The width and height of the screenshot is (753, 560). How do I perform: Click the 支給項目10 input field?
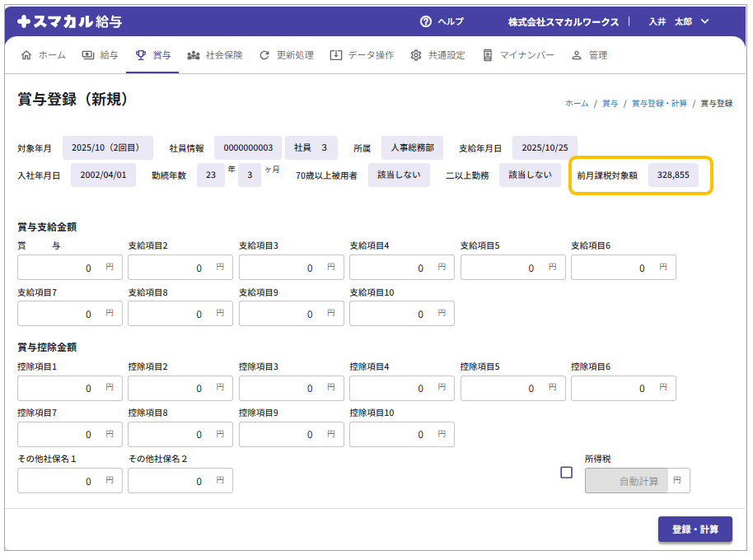pos(394,314)
